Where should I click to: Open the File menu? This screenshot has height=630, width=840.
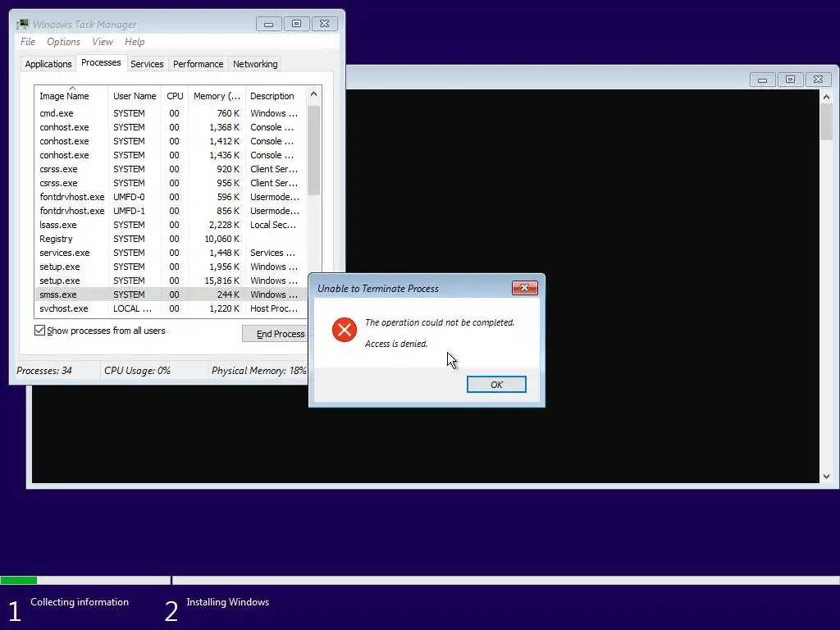(28, 42)
